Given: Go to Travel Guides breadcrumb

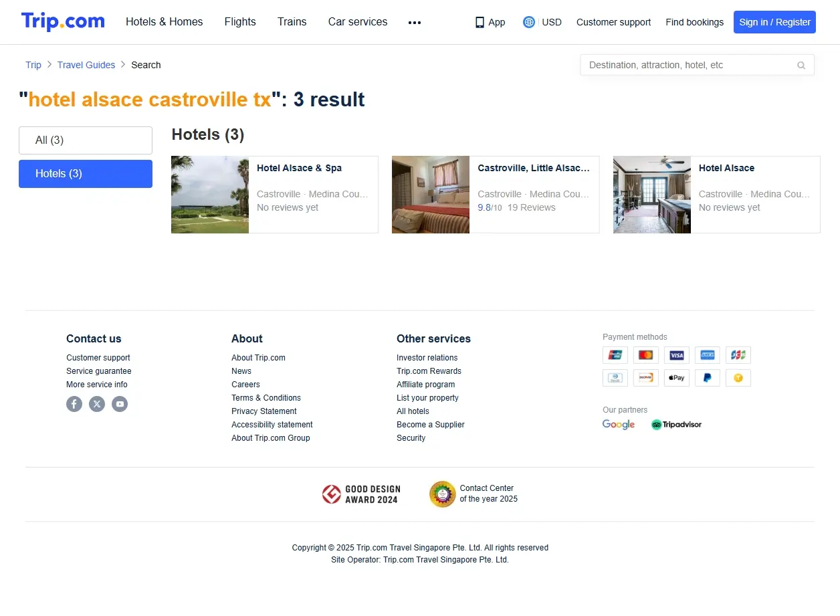Looking at the screenshot, I should point(86,65).
